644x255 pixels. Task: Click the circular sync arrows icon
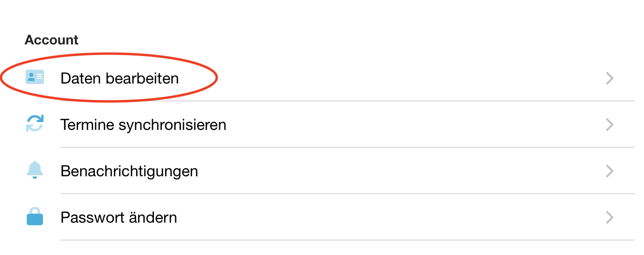34,124
